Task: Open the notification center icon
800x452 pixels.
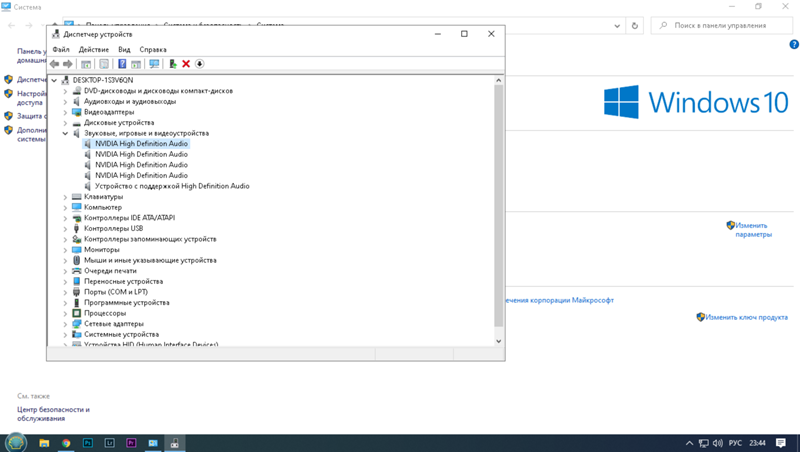Action: click(781, 443)
